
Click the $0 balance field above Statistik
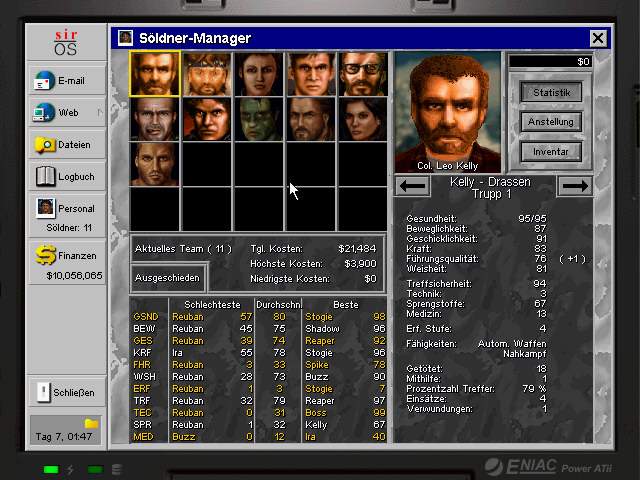[550, 62]
